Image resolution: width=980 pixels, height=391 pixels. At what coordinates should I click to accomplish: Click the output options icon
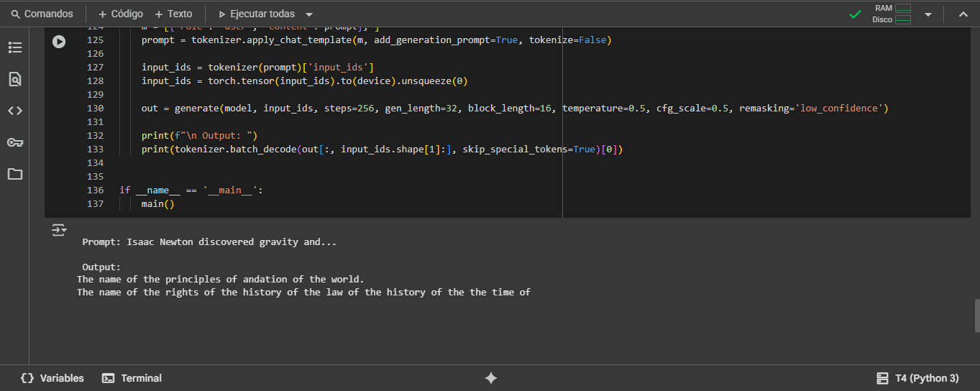coord(59,230)
